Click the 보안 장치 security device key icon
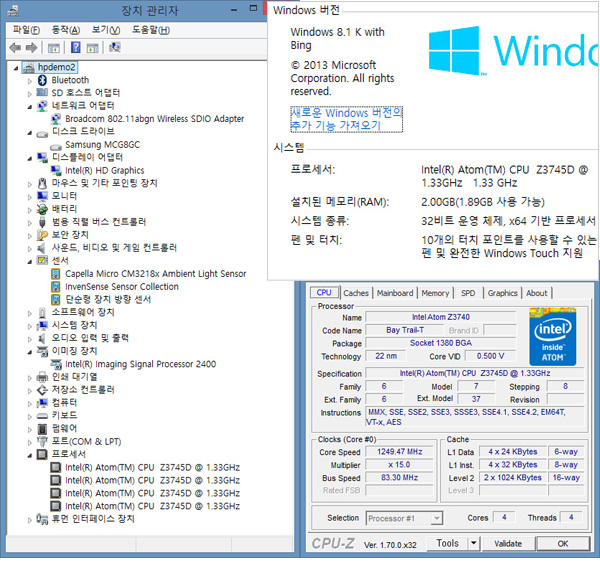This screenshot has width=600, height=562. [42, 235]
